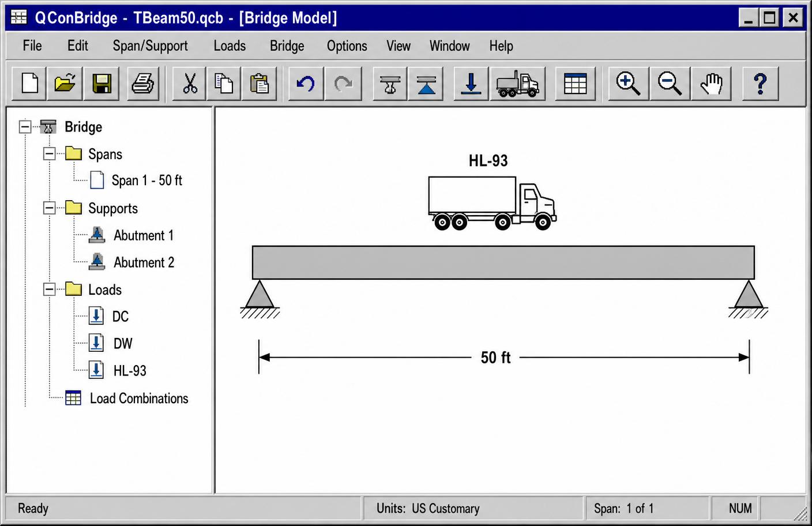Viewport: 812px width, 526px height.
Task: Undo the last action
Action: point(306,84)
